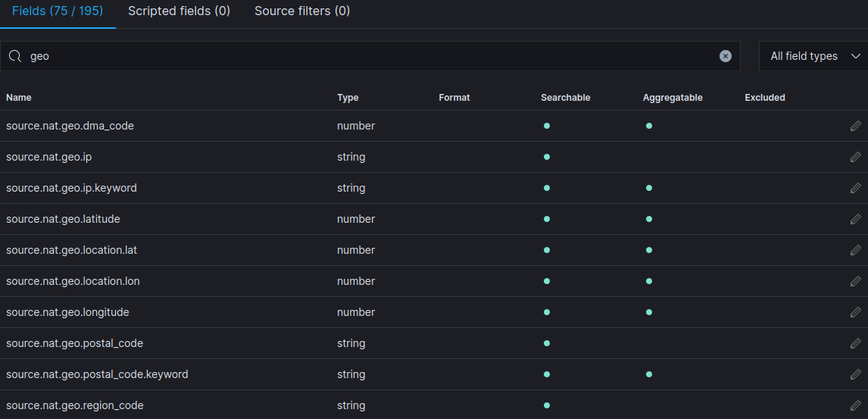Sort by the Type column header

(348, 98)
